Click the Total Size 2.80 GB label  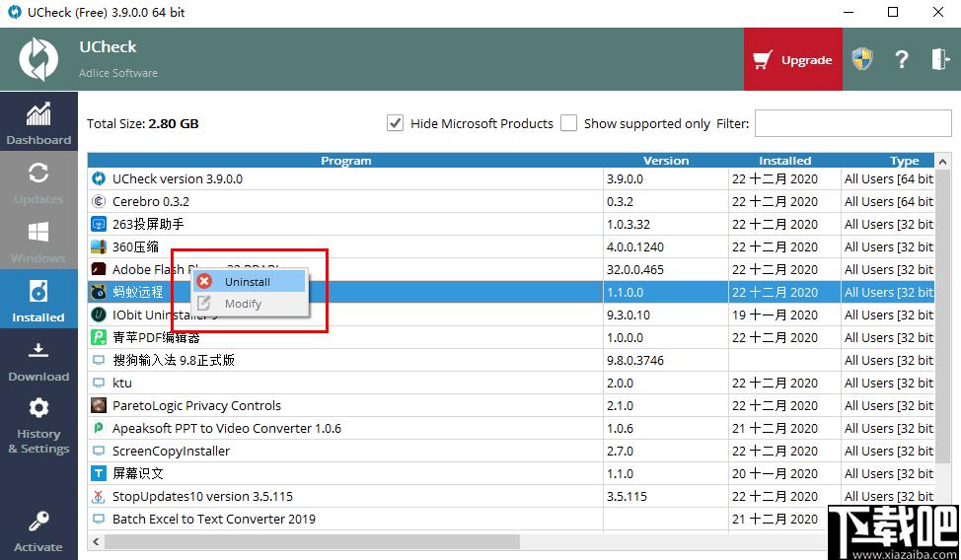(143, 124)
